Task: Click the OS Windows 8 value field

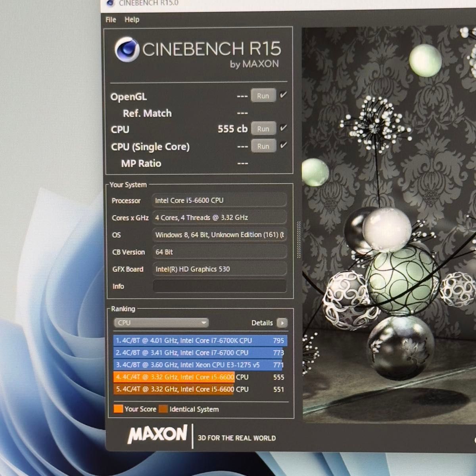Action: [x=219, y=235]
